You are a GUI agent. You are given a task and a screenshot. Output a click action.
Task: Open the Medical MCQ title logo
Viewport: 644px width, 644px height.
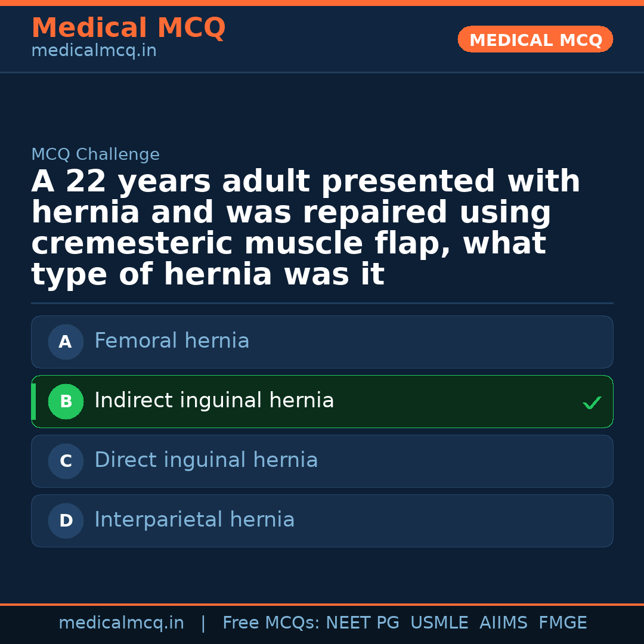tap(128, 28)
